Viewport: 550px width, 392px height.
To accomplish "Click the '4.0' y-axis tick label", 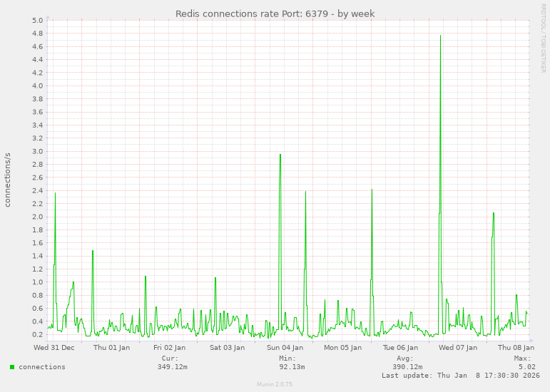I will pyautogui.click(x=38, y=86).
